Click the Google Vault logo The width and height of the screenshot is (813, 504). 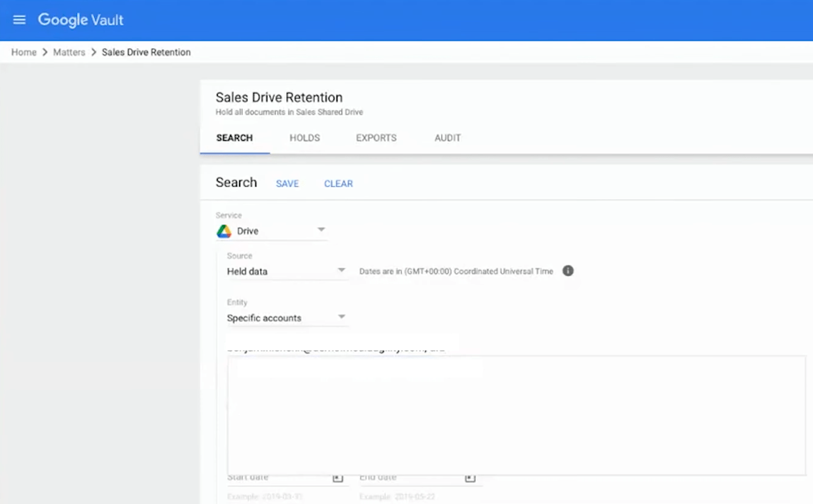pos(80,19)
